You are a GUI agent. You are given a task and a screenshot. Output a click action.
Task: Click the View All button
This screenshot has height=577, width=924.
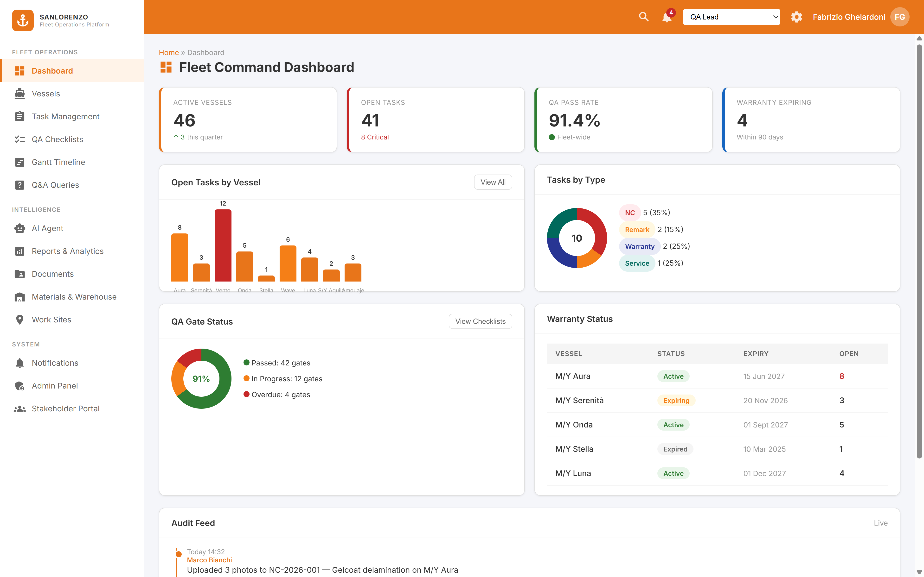coord(493,182)
